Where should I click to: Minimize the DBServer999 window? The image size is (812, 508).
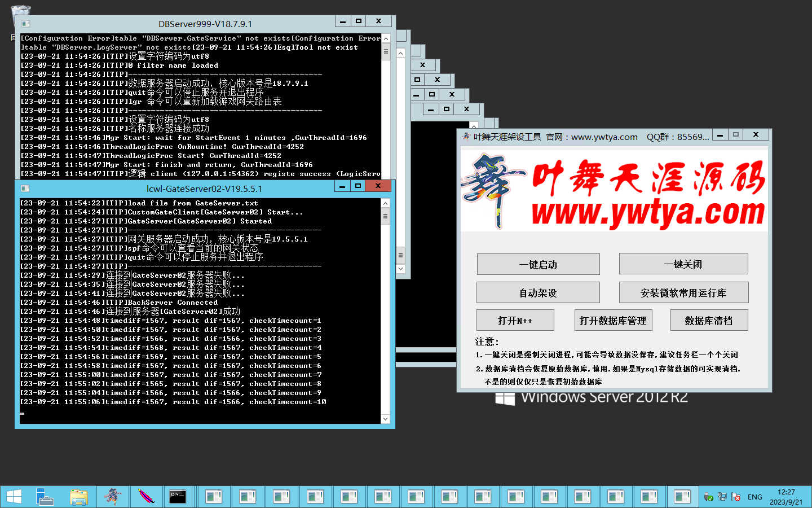343,21
